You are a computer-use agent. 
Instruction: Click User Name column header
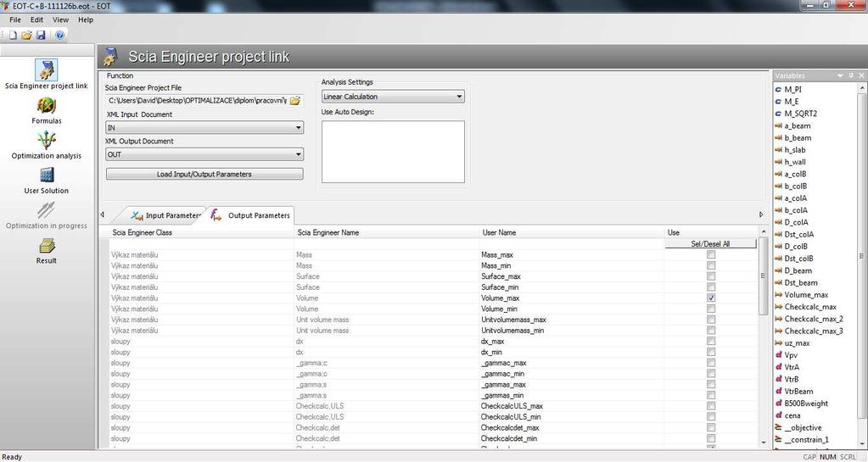[571, 232]
